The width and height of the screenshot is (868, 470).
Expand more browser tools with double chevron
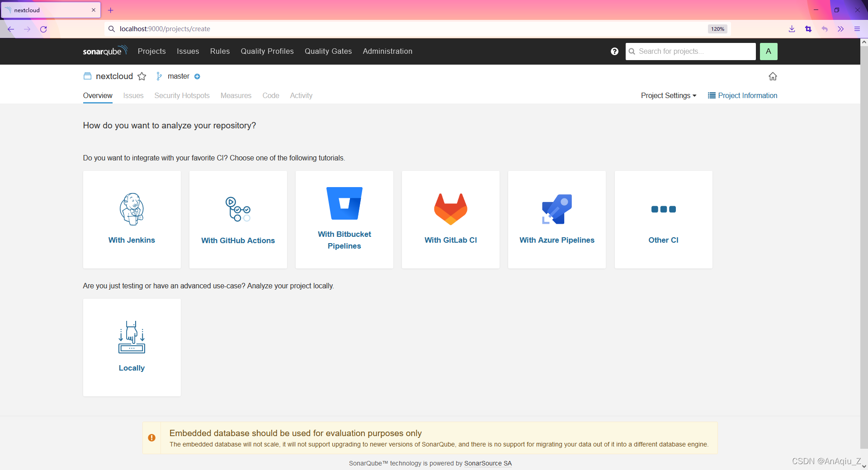(841, 29)
